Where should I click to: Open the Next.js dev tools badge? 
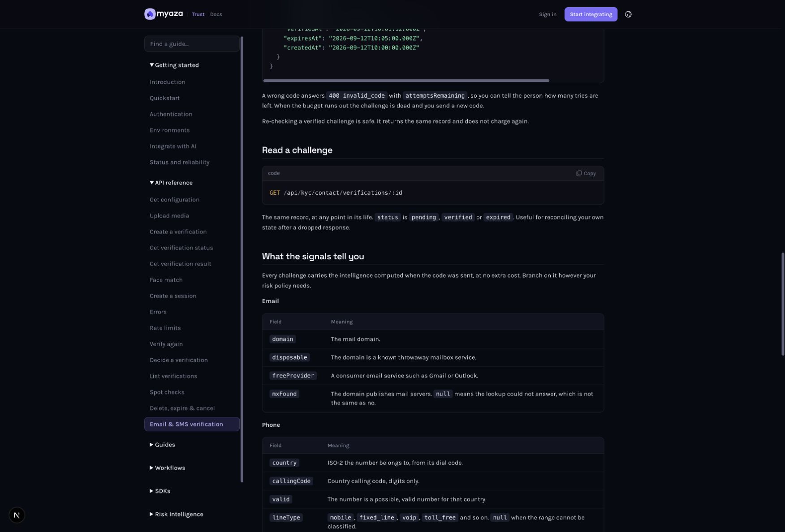pos(17,515)
